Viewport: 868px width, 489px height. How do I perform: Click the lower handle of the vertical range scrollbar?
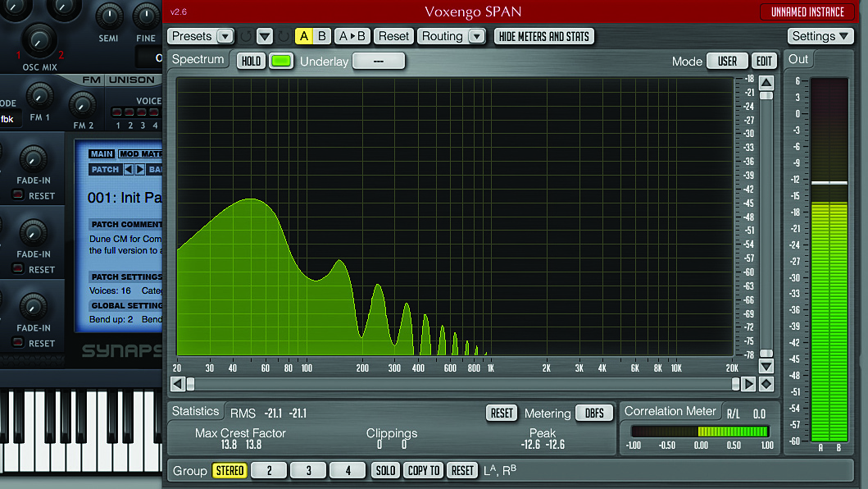point(766,353)
